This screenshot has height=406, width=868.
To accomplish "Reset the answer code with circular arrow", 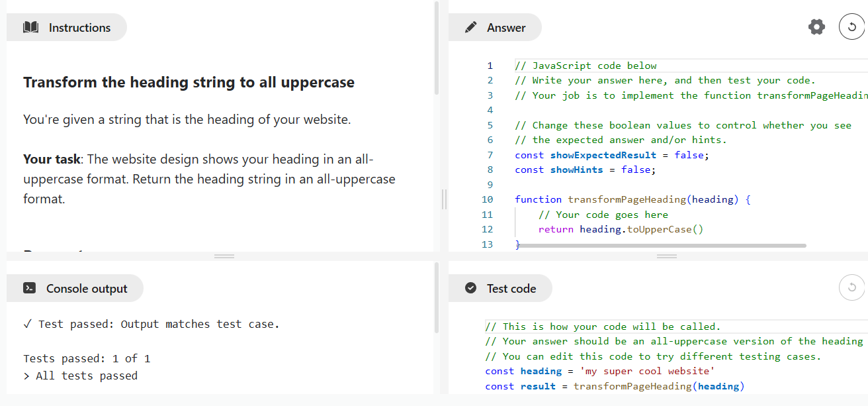I will click(x=852, y=27).
